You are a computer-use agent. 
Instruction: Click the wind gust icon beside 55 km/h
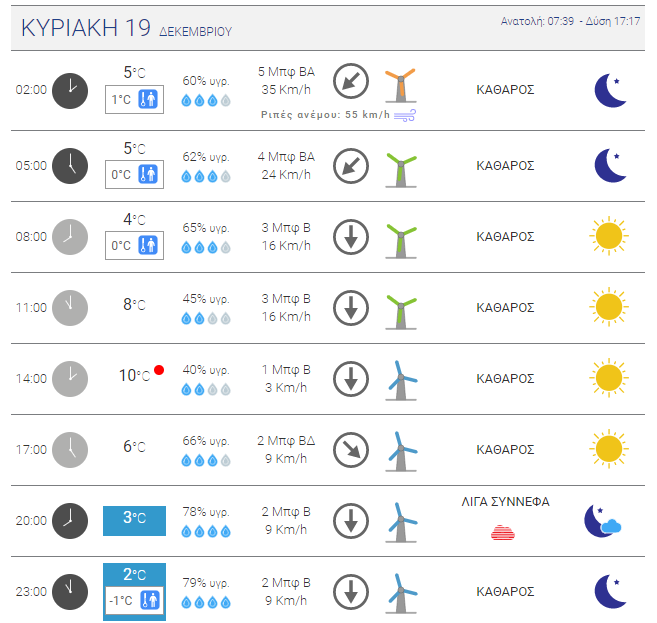pyautogui.click(x=405, y=115)
